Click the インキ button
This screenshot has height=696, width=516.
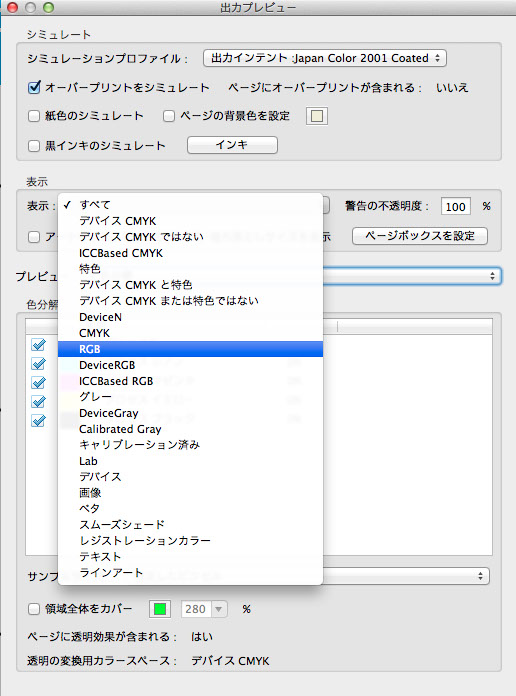coord(232,145)
